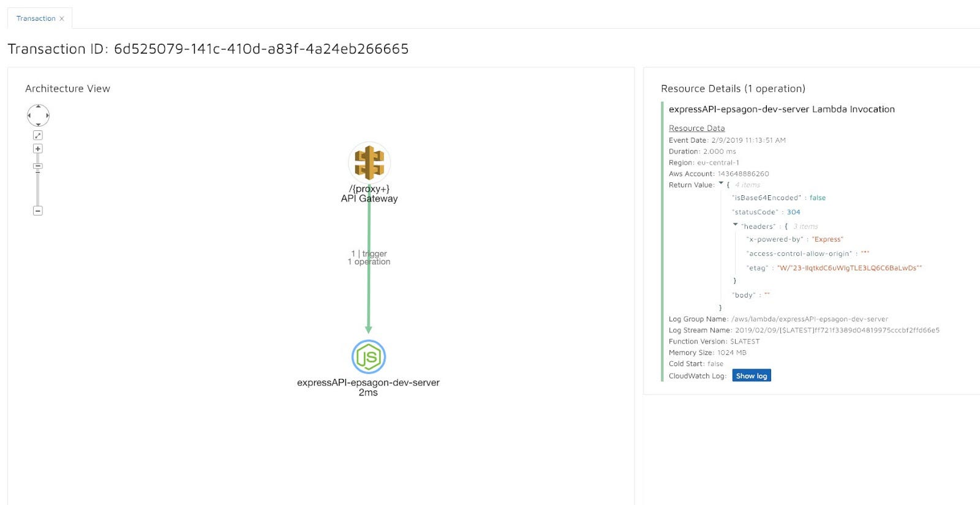Click the /{proxy+} API Gateway label

[x=369, y=193]
